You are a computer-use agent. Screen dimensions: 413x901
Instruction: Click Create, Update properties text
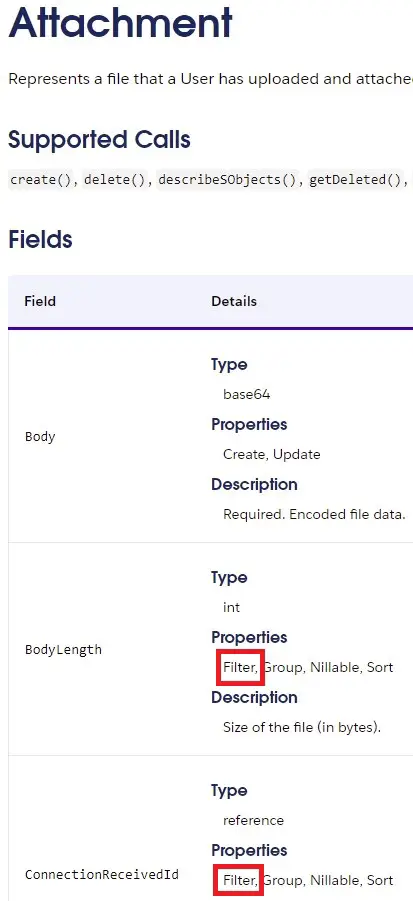272,455
